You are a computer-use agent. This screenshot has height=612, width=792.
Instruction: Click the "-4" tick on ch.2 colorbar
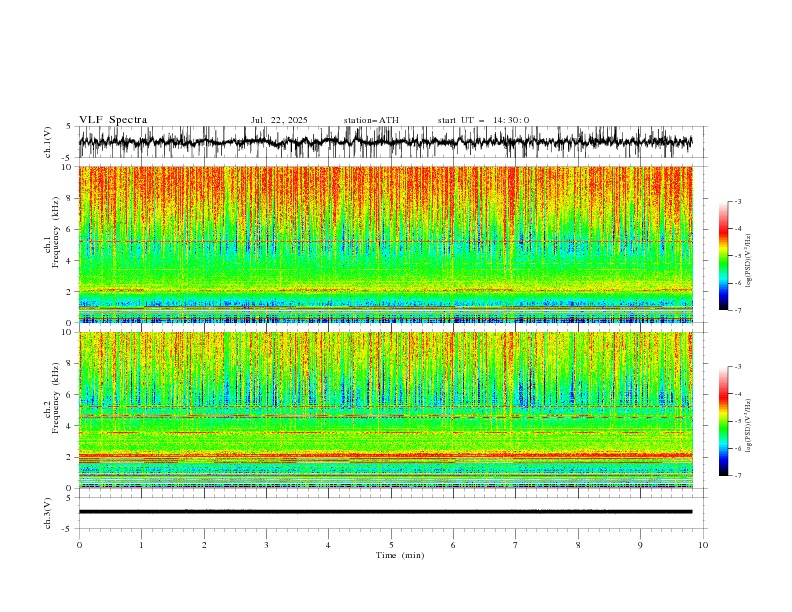(738, 394)
